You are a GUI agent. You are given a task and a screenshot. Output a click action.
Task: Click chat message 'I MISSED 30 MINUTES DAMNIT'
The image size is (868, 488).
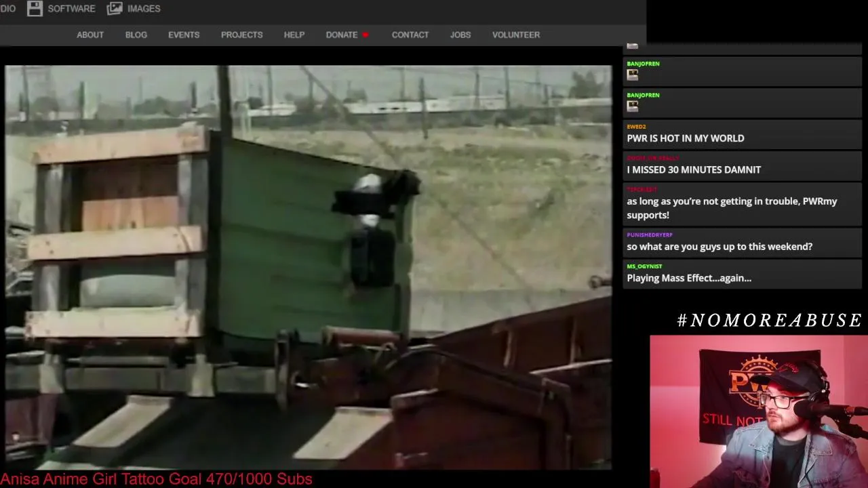[694, 169]
